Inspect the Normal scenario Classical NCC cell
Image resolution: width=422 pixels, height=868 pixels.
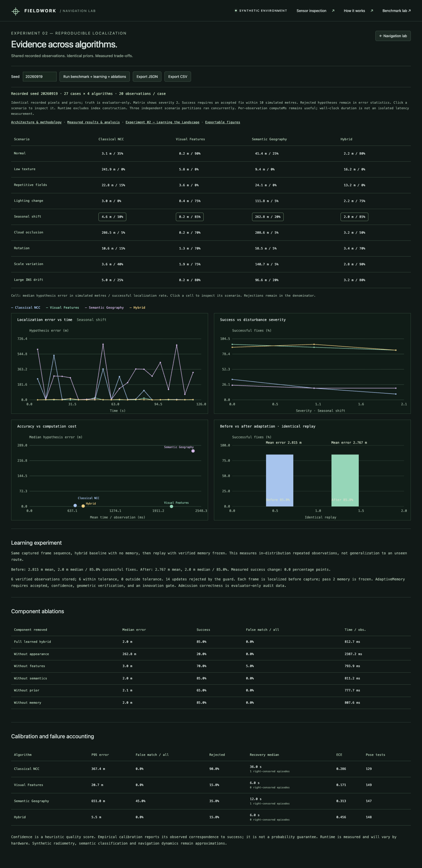112,154
